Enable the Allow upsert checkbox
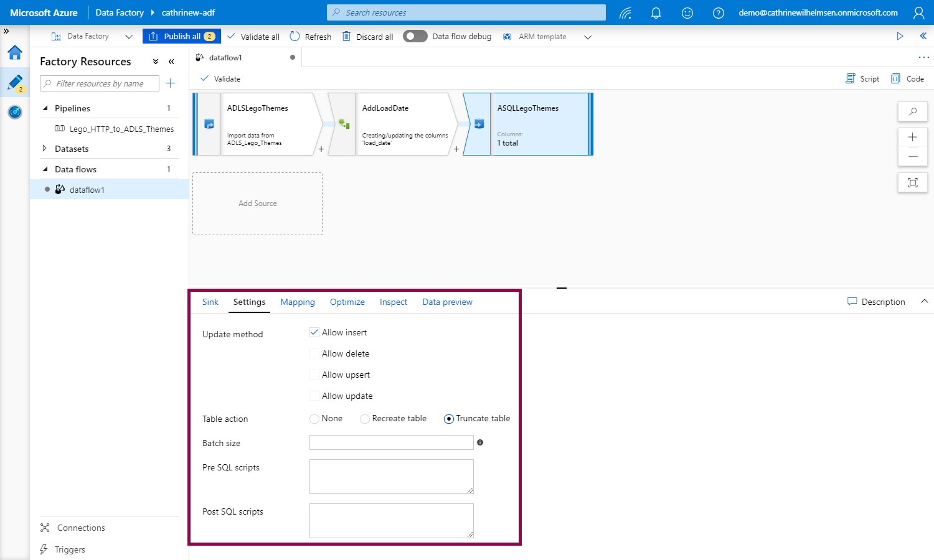This screenshot has width=934, height=560. 314,375
